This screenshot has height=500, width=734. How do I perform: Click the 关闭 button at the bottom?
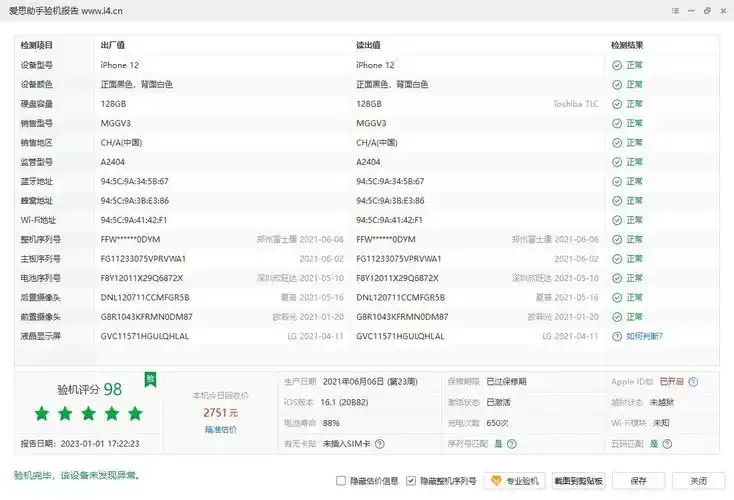point(698,481)
